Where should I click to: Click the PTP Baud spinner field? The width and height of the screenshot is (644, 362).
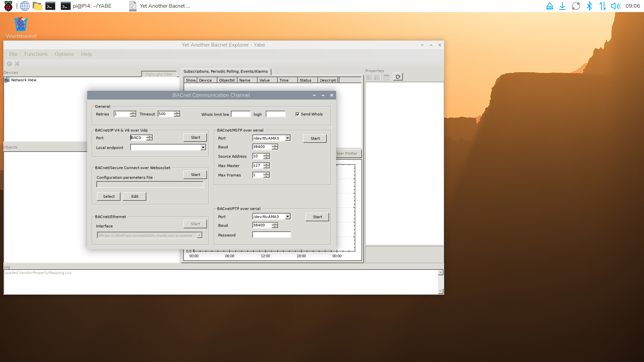(x=265, y=225)
